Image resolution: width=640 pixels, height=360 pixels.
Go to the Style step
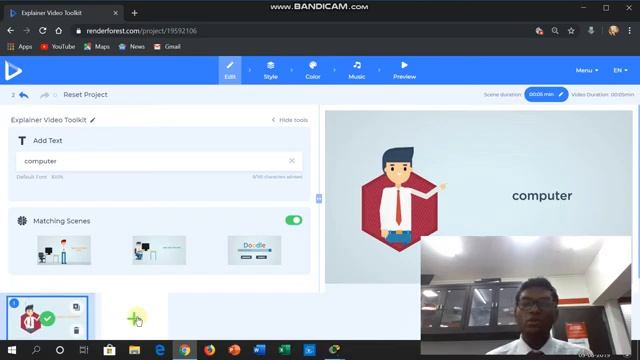[270, 70]
